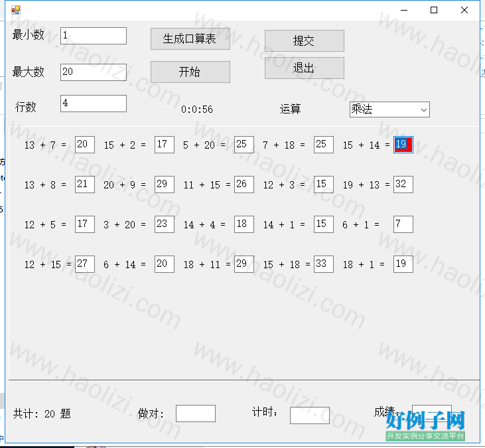
Task: Select answer box for 18 + 11
Action: [x=244, y=264]
